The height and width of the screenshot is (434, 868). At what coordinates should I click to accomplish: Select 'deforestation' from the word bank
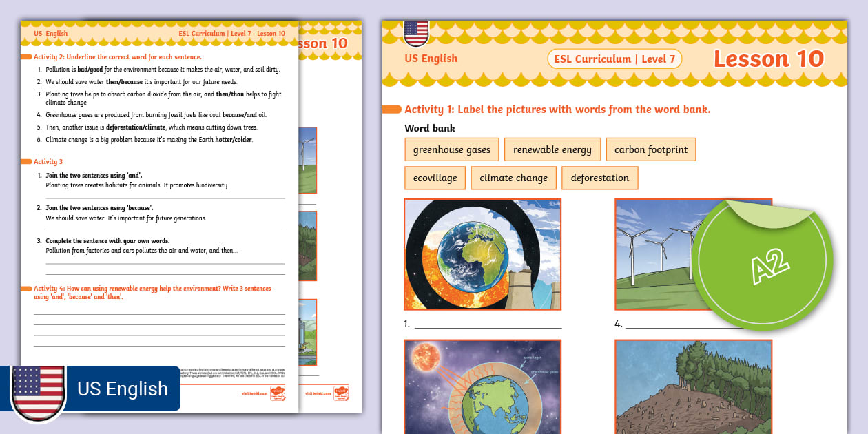[x=599, y=177]
